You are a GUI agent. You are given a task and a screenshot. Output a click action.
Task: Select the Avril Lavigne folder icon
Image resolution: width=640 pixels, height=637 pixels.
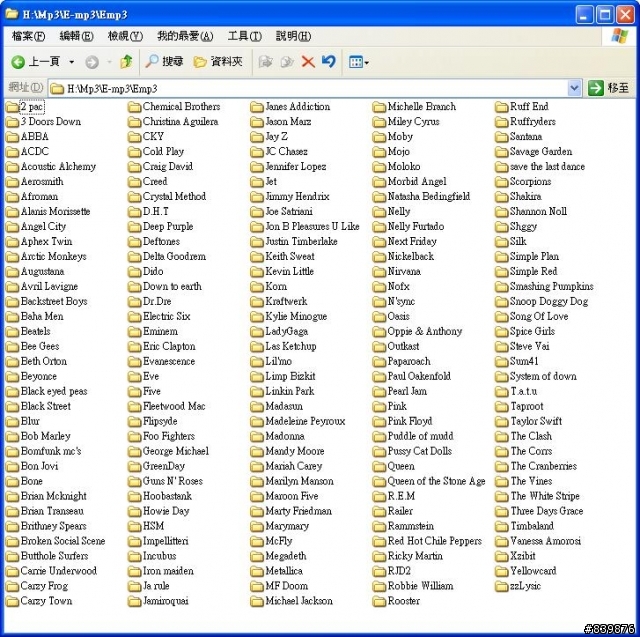coord(12,287)
